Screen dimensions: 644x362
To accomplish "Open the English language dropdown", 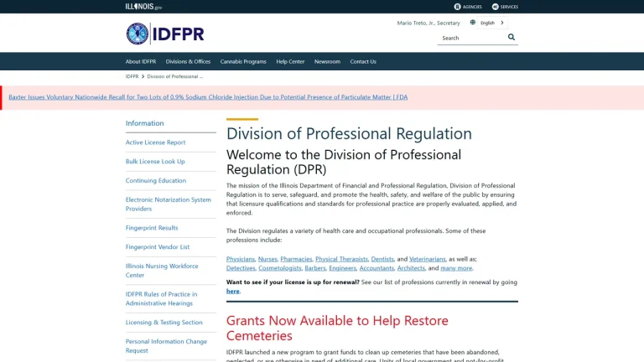I will [492, 23].
